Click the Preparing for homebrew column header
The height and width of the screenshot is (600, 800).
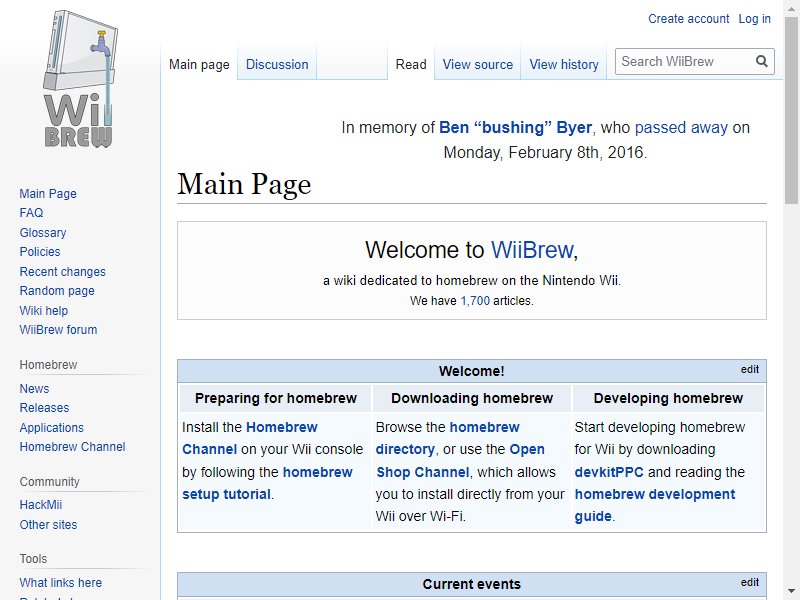click(276, 398)
